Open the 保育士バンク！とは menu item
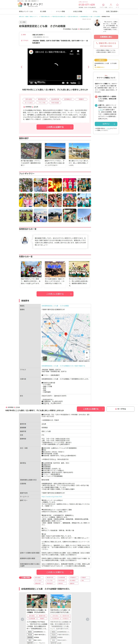 [x=26, y=11]
